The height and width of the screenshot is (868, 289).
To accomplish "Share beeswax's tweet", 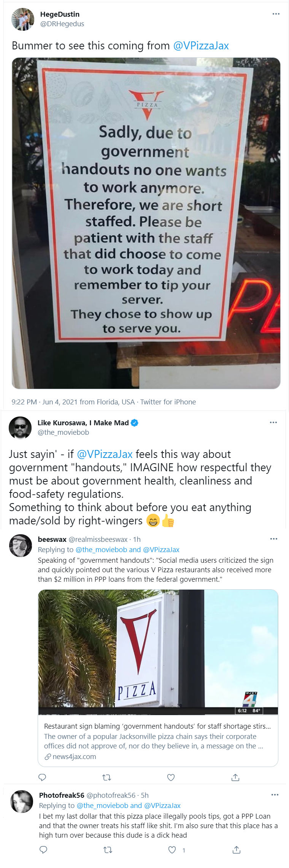I will 235,777.
